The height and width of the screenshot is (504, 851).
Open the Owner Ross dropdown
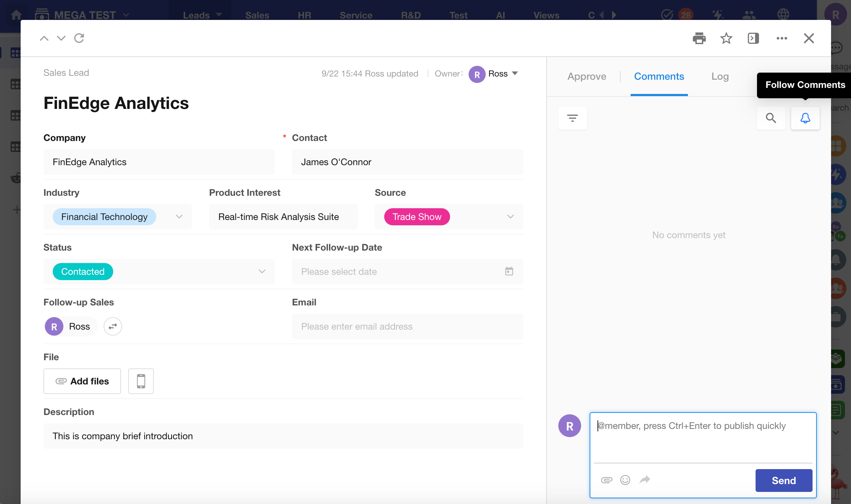coord(515,74)
